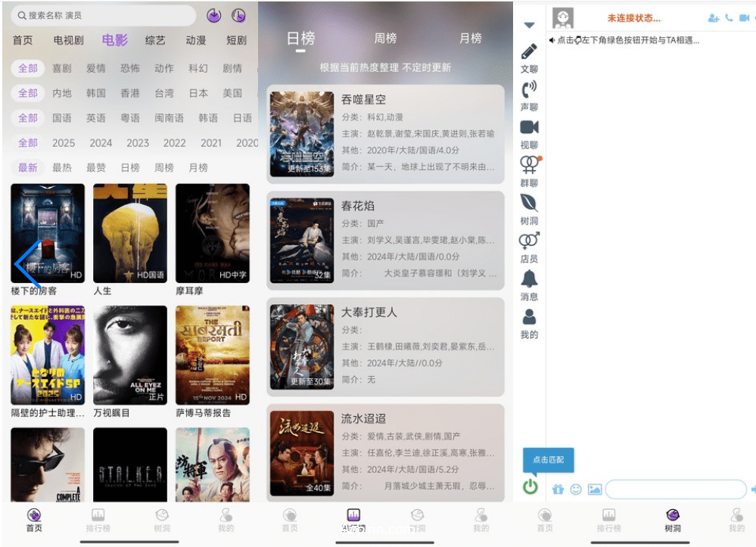756x547 pixels.
Task: Click the search name or actor field
Action: (x=103, y=15)
